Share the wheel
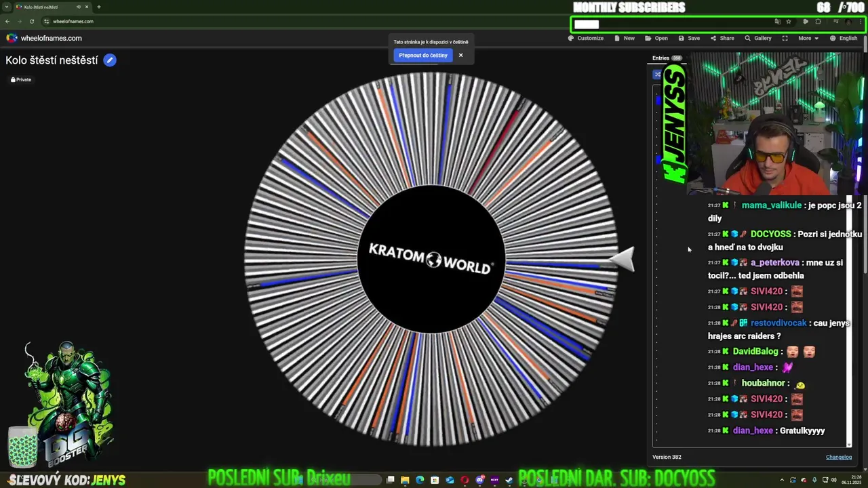This screenshot has height=488, width=868. (722, 38)
